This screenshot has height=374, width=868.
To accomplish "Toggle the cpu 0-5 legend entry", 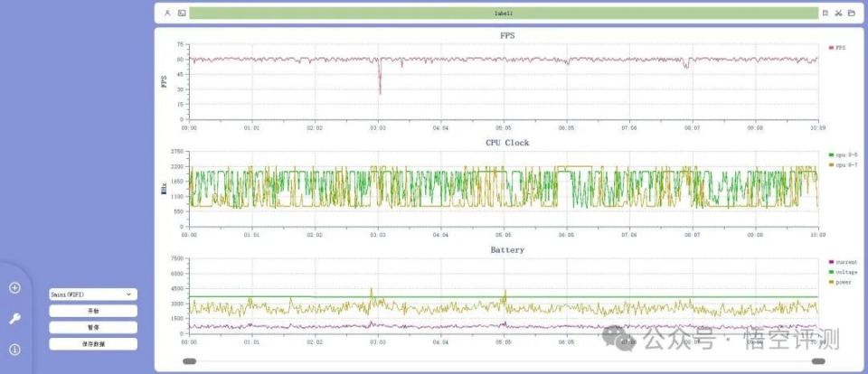I will coord(843,154).
